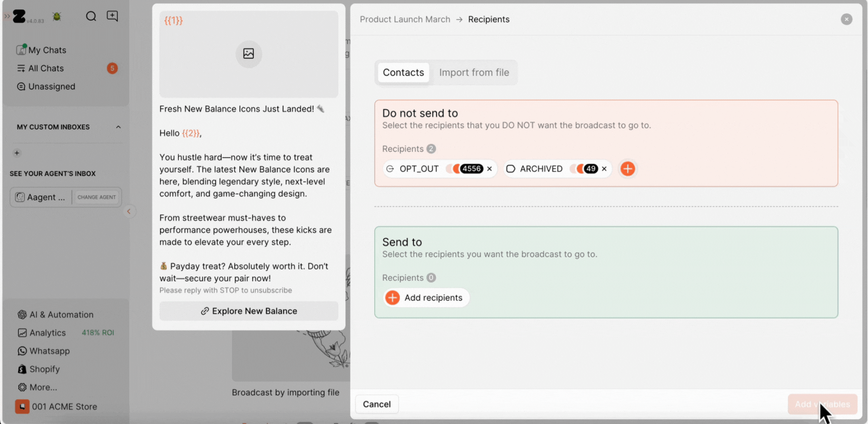Click the unread count badge 5
This screenshot has height=424, width=868.
tap(112, 68)
